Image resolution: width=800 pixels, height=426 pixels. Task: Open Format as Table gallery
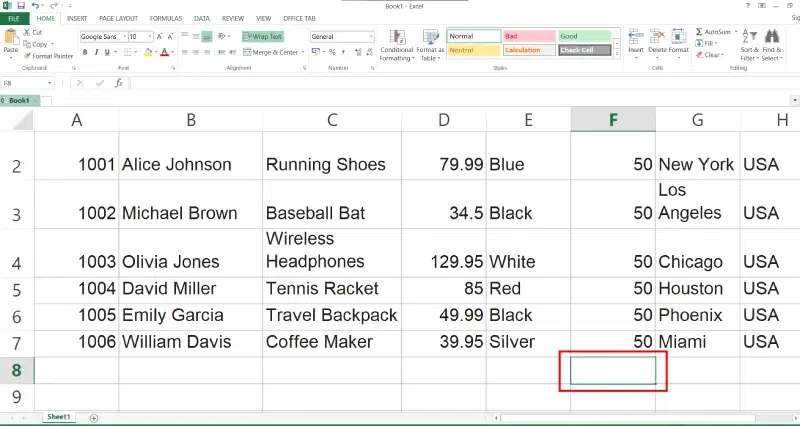pos(430,45)
